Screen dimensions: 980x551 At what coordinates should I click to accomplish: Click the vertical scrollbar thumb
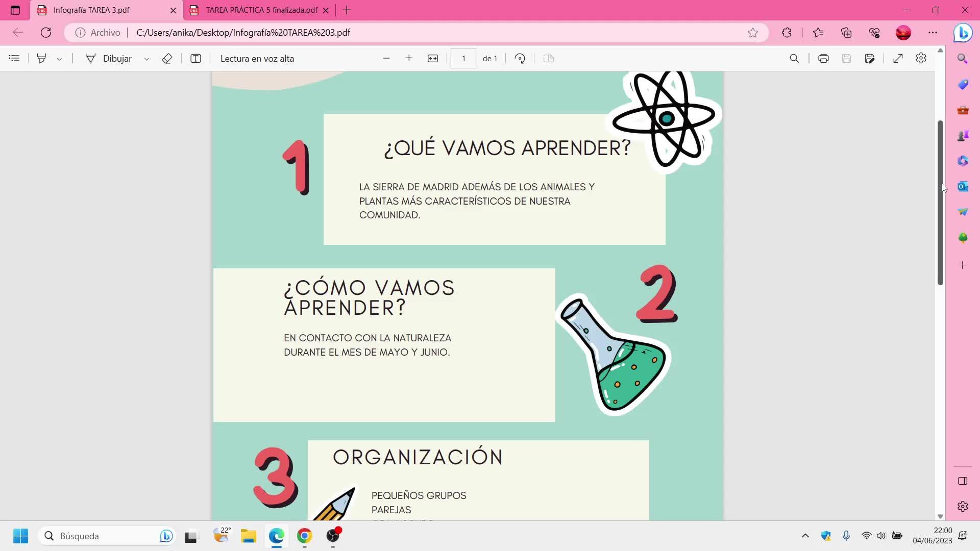(940, 203)
